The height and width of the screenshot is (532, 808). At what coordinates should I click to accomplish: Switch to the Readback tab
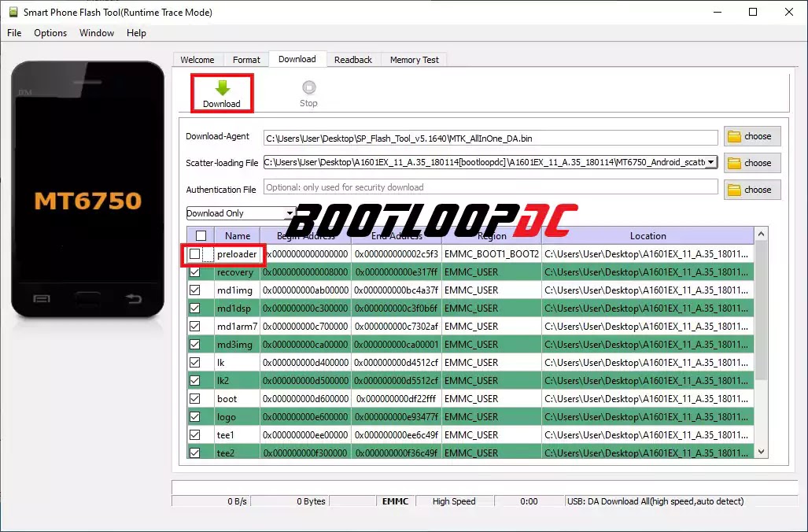click(353, 60)
